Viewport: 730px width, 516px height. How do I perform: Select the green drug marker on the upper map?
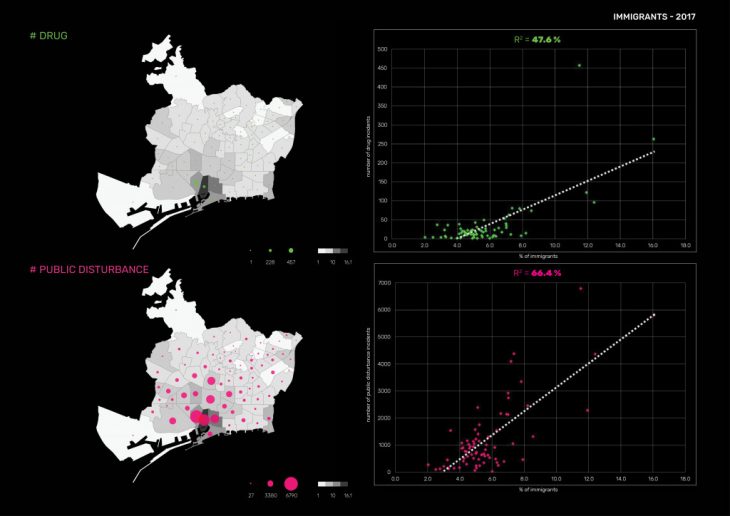(196, 182)
